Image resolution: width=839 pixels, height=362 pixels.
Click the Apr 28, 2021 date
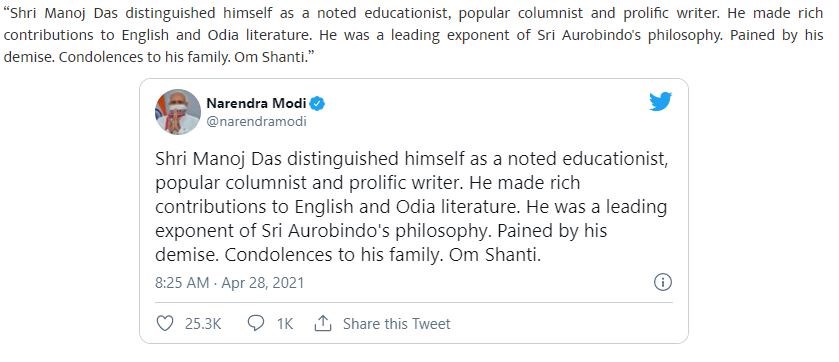pyautogui.click(x=263, y=282)
